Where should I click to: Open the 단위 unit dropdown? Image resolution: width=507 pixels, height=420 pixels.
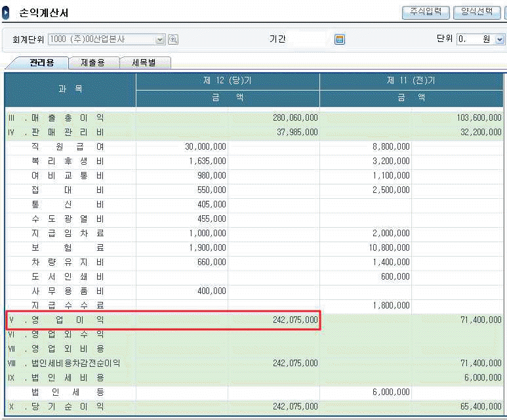pos(500,39)
